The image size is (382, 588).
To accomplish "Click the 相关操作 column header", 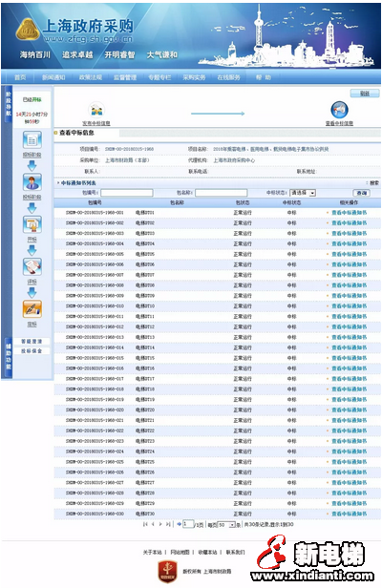I will point(349,202).
